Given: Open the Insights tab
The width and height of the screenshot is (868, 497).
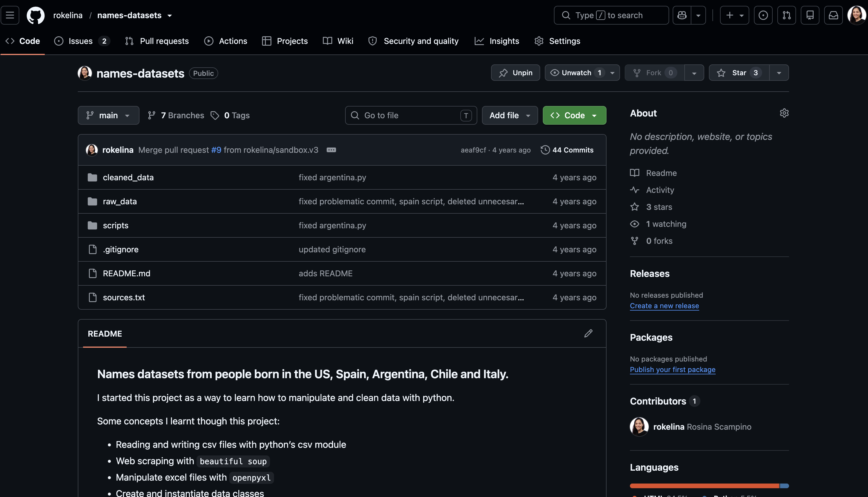Looking at the screenshot, I should point(497,41).
